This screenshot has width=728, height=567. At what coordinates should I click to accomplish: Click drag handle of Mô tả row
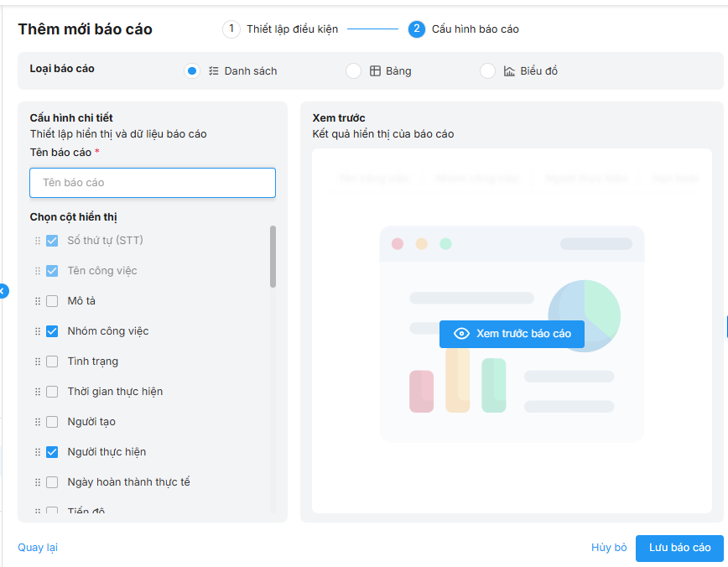coord(38,301)
